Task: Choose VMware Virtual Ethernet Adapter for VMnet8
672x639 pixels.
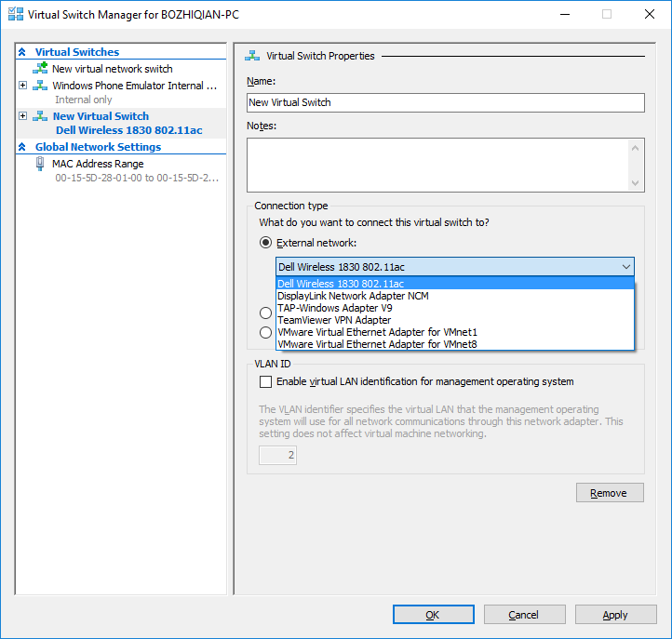Action: 455,344
